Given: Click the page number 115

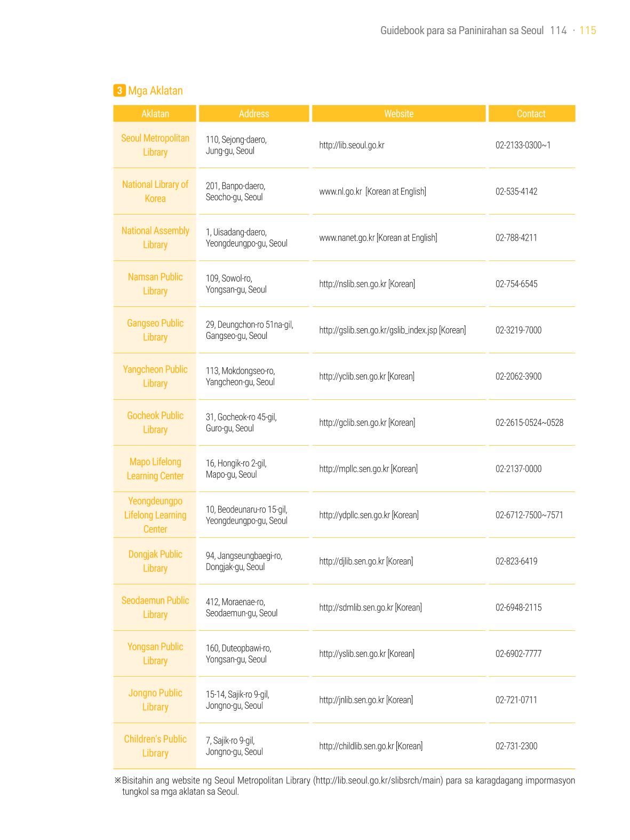Looking at the screenshot, I should 587,30.
